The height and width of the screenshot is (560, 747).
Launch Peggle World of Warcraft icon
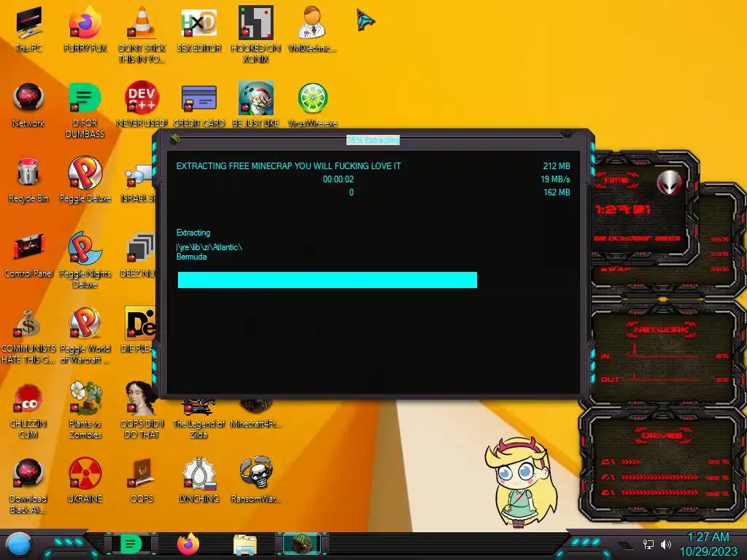tap(85, 335)
